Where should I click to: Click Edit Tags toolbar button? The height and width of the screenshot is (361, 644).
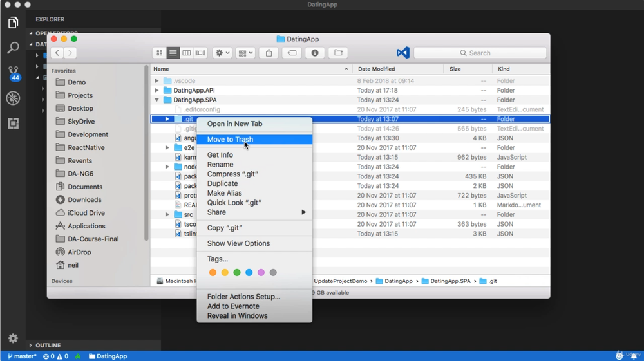point(292,53)
